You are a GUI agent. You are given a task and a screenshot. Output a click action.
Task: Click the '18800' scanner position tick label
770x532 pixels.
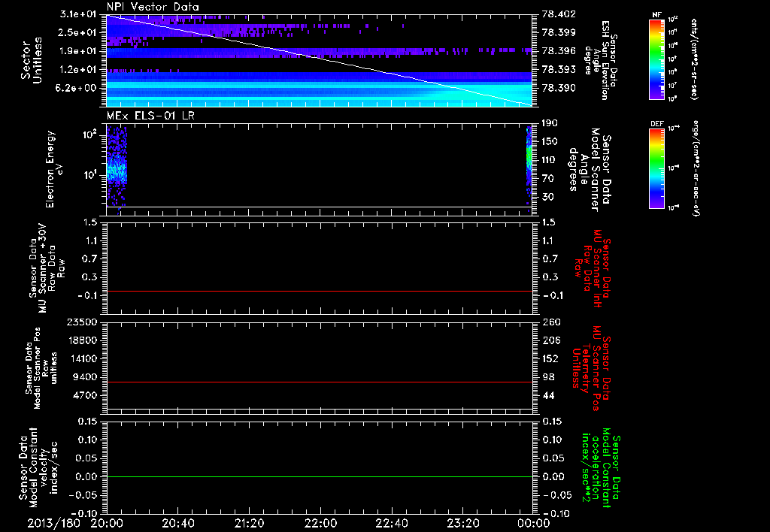(81, 340)
